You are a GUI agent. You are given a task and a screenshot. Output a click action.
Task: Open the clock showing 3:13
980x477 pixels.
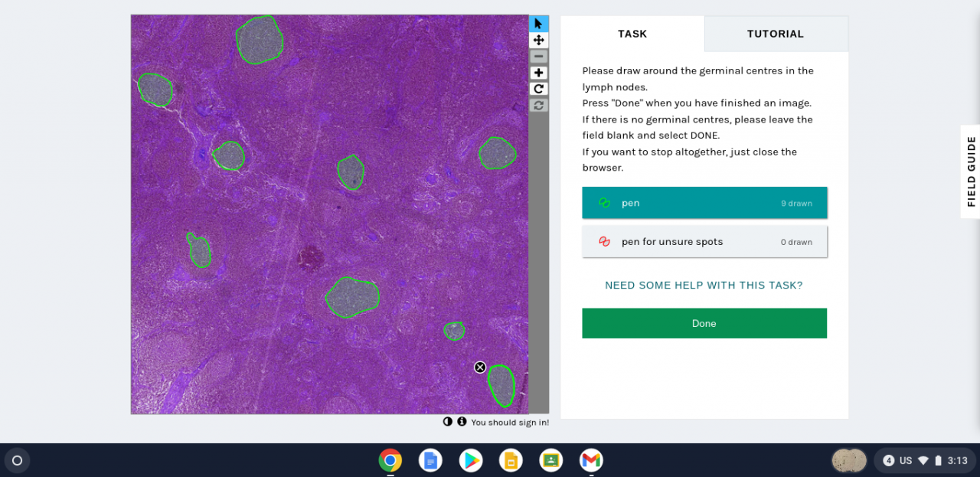(x=958, y=461)
